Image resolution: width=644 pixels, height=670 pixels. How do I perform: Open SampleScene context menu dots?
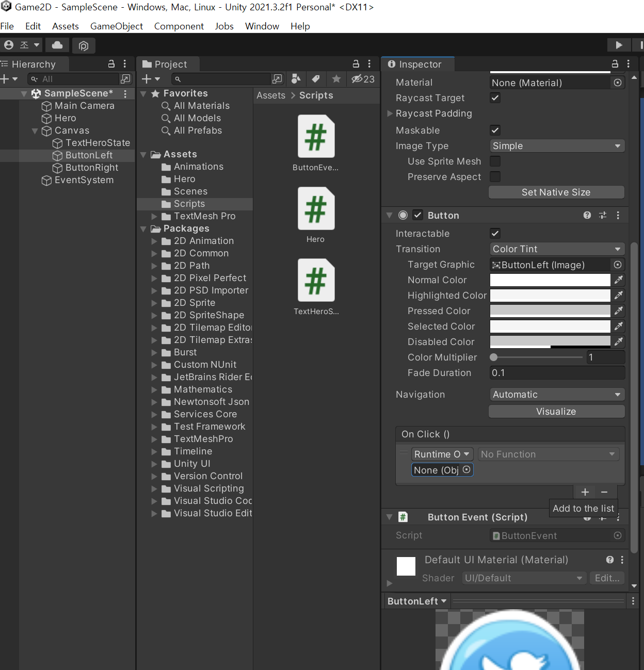pos(125,93)
